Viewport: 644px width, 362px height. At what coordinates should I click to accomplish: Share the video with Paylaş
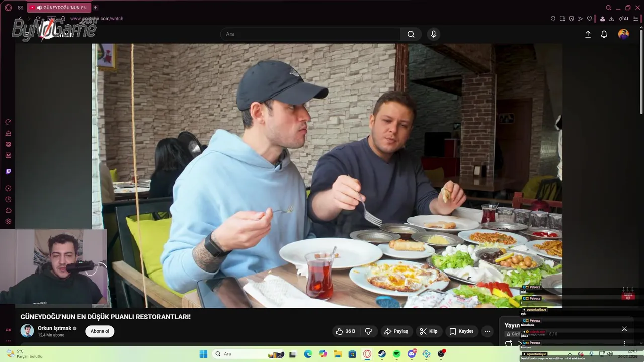tap(396, 331)
